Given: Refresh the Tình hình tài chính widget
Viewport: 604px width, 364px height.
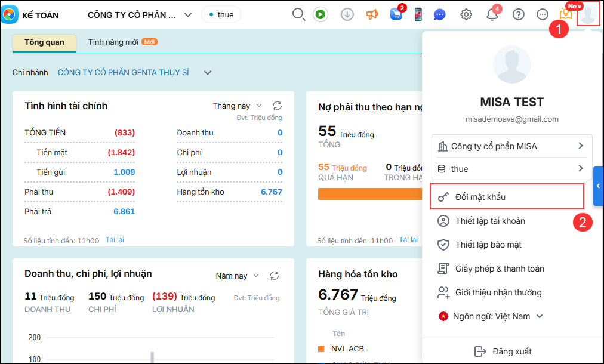Looking at the screenshot, I should click(277, 106).
